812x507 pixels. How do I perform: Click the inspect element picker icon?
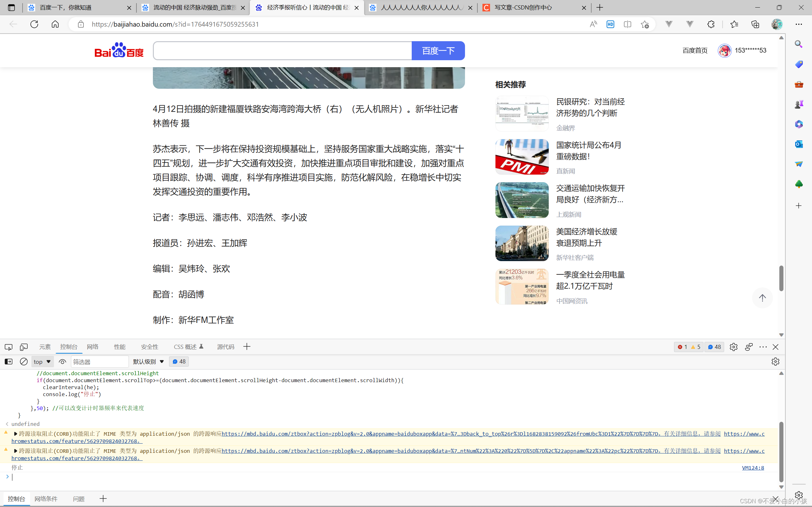point(8,347)
